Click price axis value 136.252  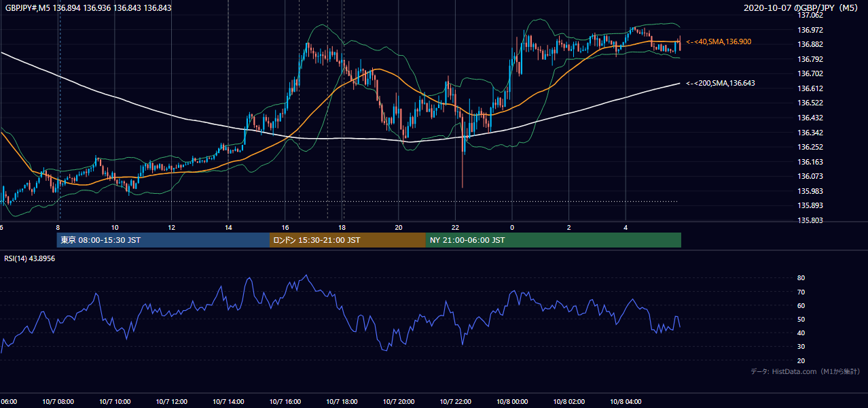[810, 147]
